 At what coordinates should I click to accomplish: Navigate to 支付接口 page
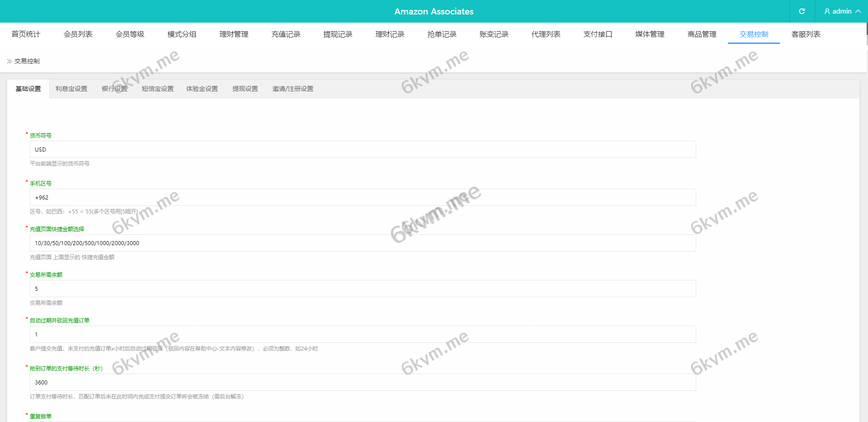(x=598, y=34)
